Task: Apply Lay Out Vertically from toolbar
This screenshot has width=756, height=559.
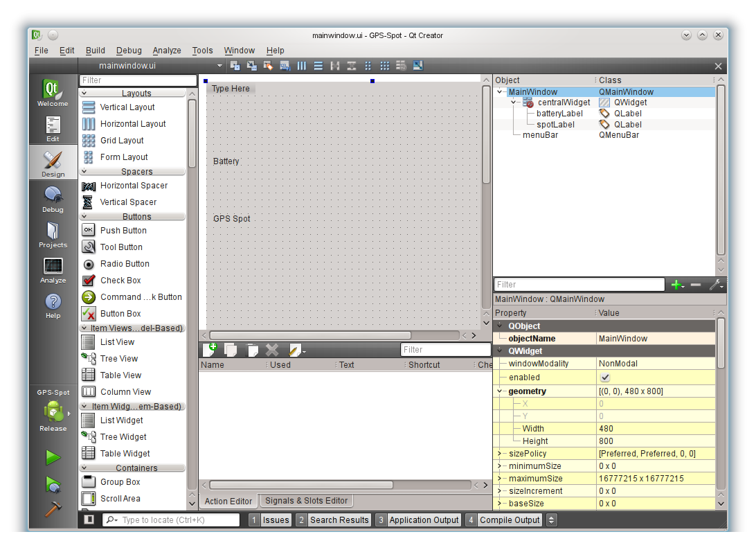Action: 318,66
